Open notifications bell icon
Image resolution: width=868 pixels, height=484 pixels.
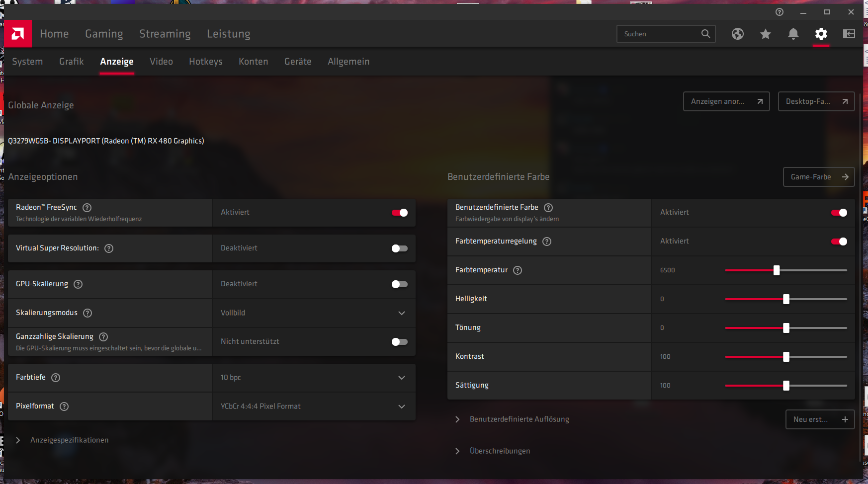793,34
